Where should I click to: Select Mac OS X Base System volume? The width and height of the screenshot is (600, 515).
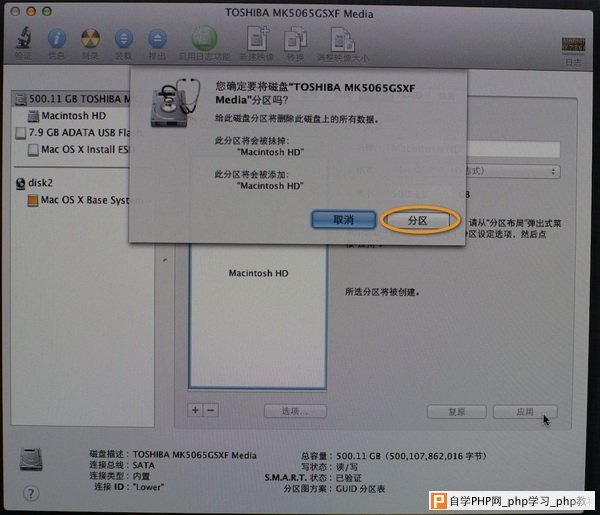[x=79, y=200]
